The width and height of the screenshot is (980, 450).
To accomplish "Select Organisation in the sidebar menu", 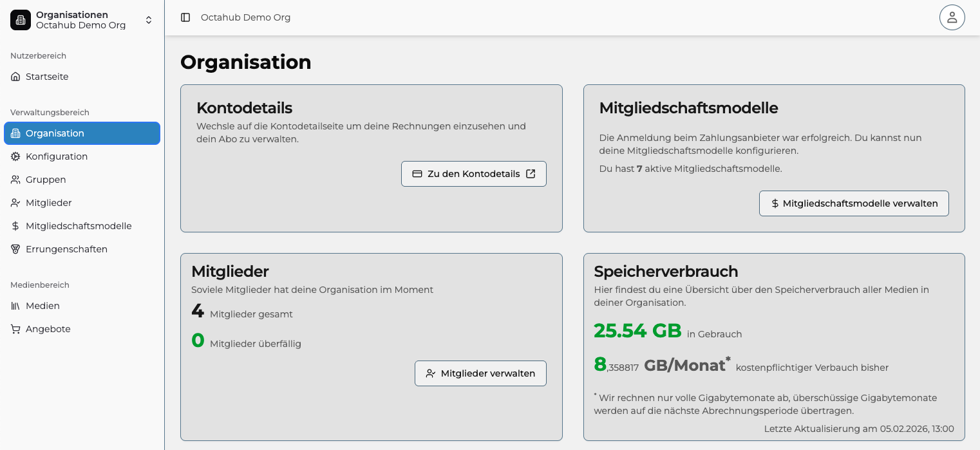I will tap(56, 133).
